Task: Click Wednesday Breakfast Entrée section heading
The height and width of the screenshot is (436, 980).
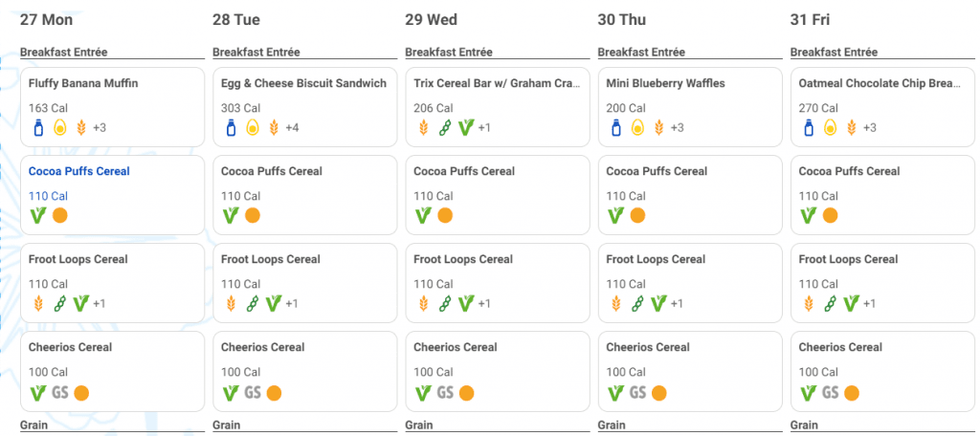Action: click(449, 52)
